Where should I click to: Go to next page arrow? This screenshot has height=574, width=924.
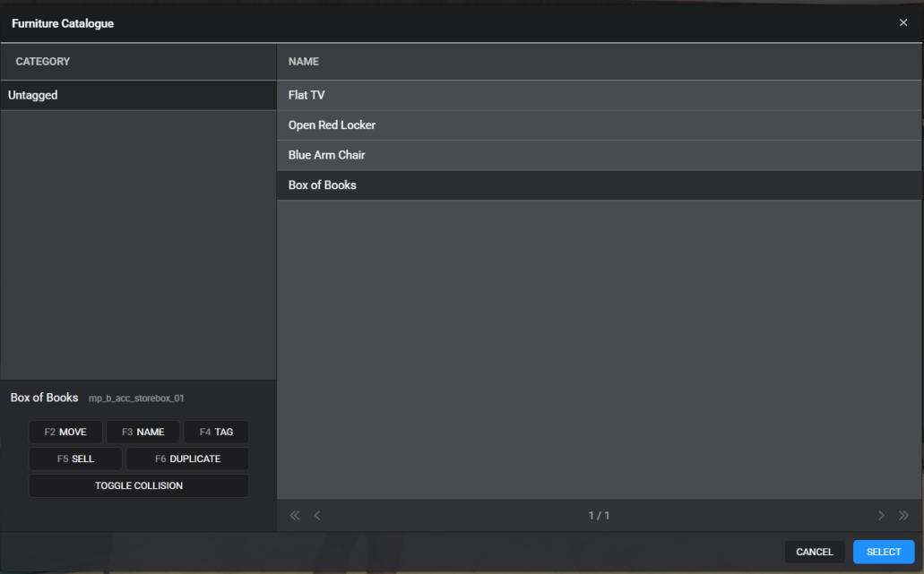pos(881,515)
